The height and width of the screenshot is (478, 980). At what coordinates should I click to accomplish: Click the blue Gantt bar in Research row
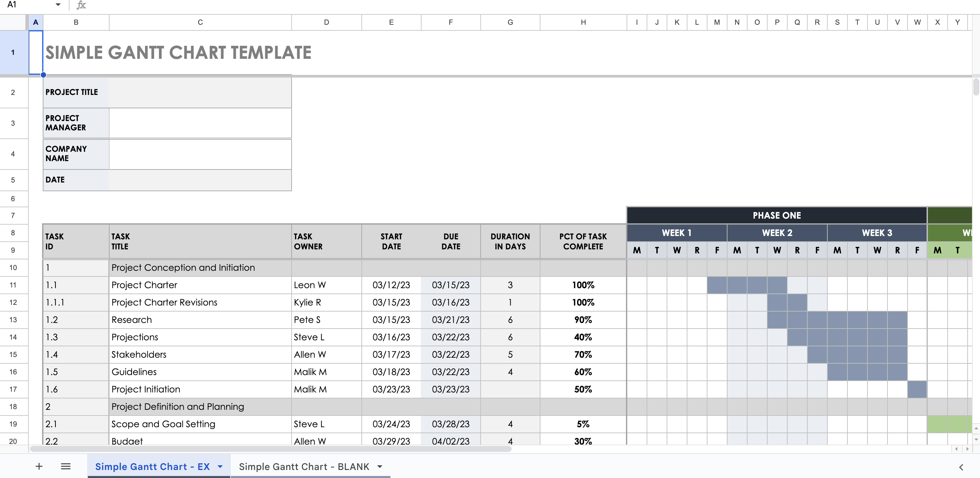click(837, 320)
